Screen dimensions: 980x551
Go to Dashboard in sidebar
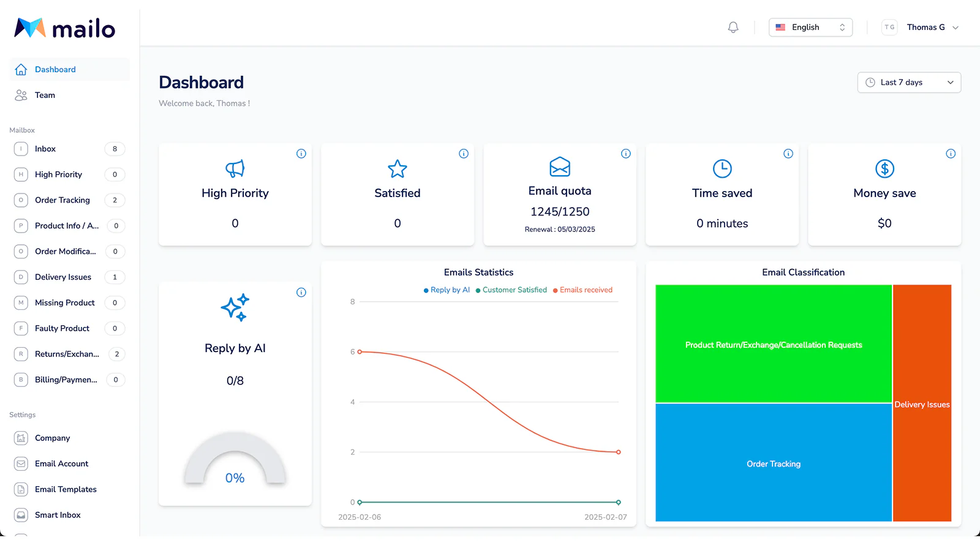point(70,70)
